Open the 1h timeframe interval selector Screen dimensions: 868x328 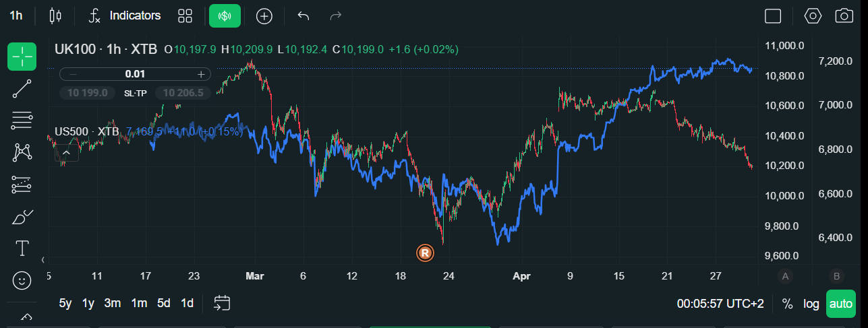pyautogui.click(x=16, y=15)
